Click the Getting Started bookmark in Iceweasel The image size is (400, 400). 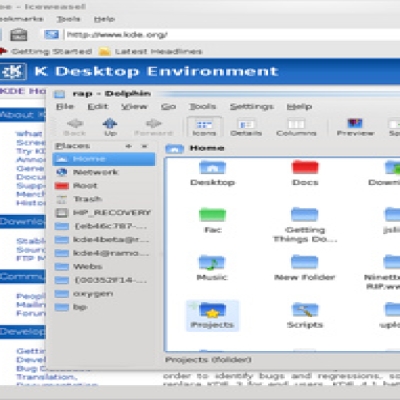tap(46, 51)
